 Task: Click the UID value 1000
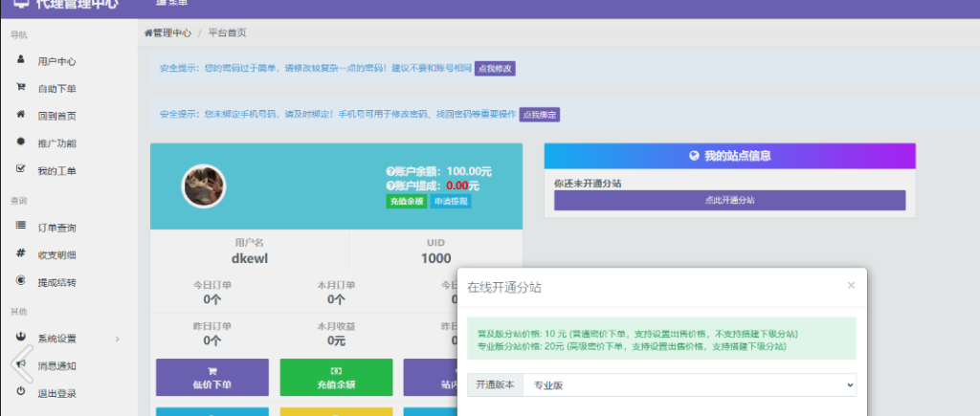pyautogui.click(x=435, y=258)
